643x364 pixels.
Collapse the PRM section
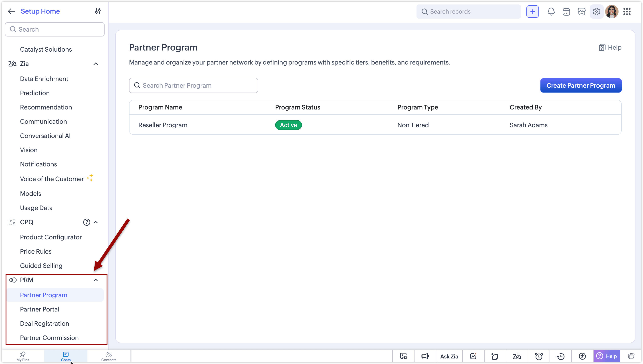pyautogui.click(x=95, y=280)
